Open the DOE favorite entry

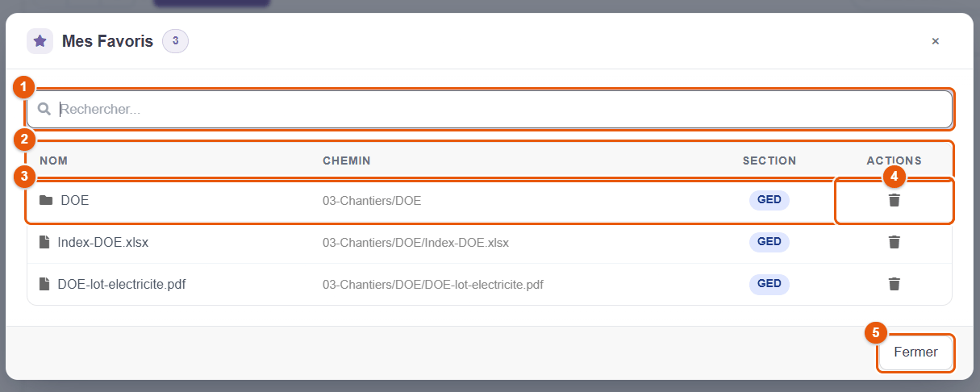tap(74, 200)
